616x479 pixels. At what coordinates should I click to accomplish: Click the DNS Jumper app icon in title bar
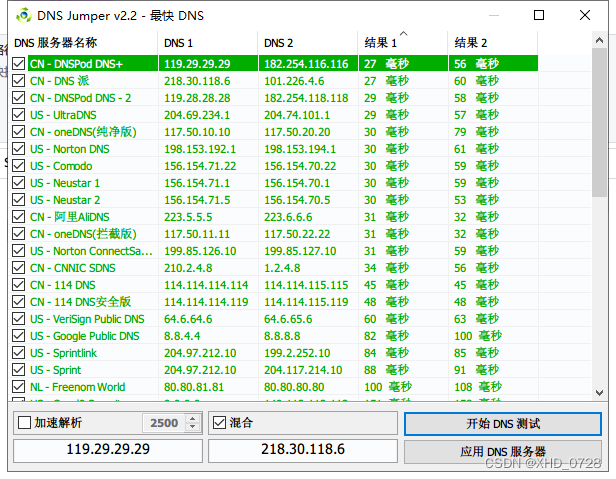(24, 15)
